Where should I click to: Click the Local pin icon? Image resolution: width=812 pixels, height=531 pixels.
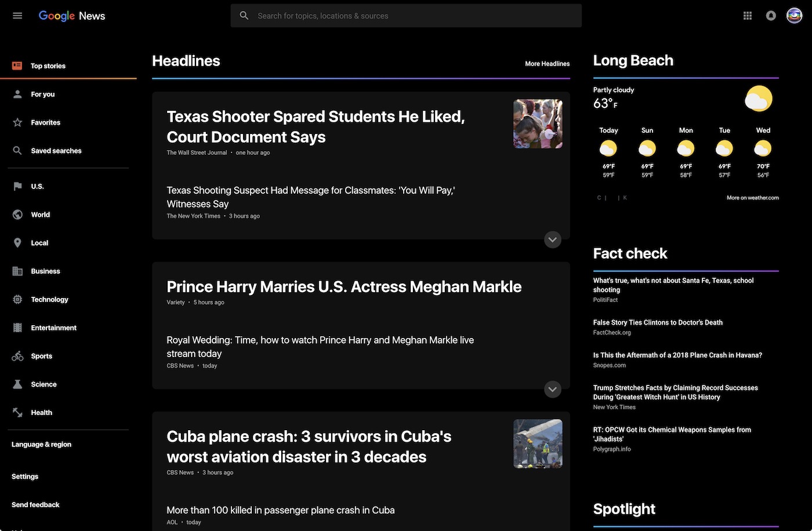pyautogui.click(x=17, y=243)
